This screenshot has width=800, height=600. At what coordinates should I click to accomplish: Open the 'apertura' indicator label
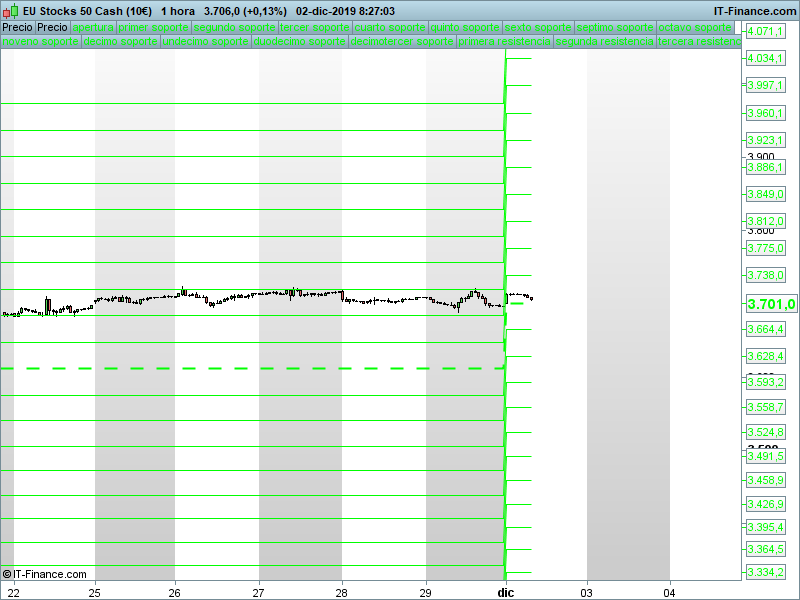coord(93,28)
